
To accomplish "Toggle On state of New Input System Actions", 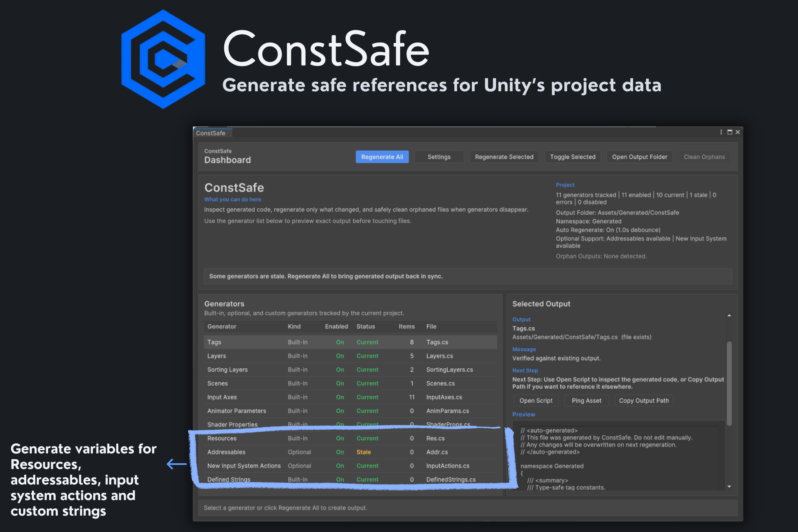I will click(x=340, y=466).
